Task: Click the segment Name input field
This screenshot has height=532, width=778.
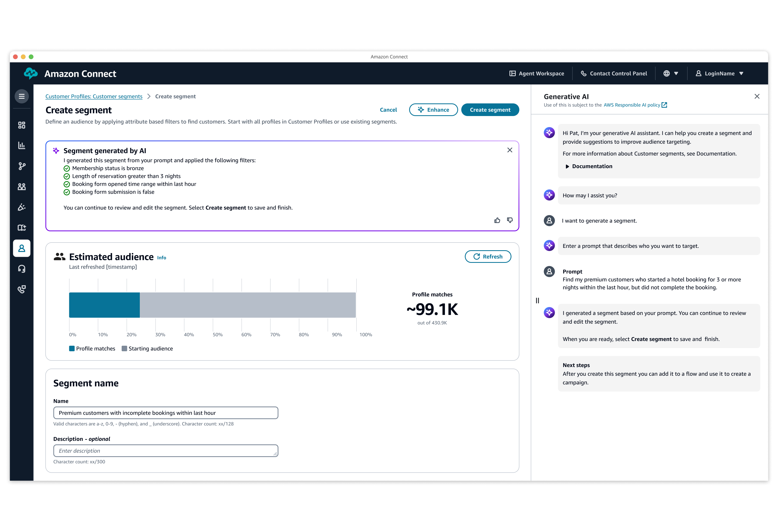Action: [x=166, y=413]
